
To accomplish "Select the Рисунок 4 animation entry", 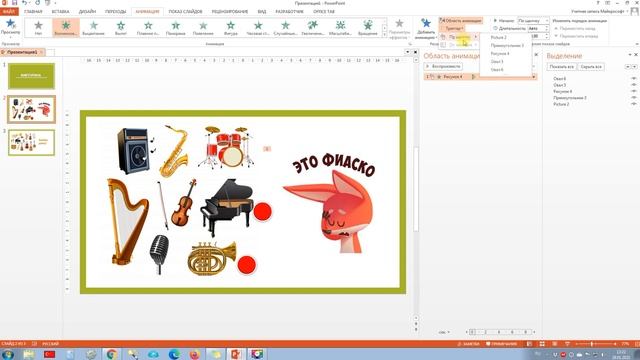I will click(x=480, y=77).
